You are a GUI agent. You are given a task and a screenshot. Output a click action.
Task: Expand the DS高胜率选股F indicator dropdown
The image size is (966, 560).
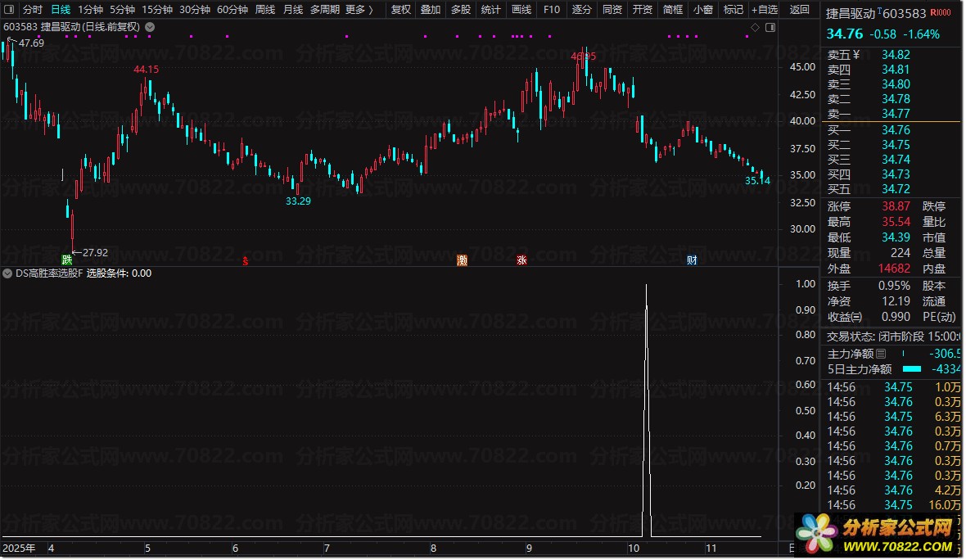point(8,273)
